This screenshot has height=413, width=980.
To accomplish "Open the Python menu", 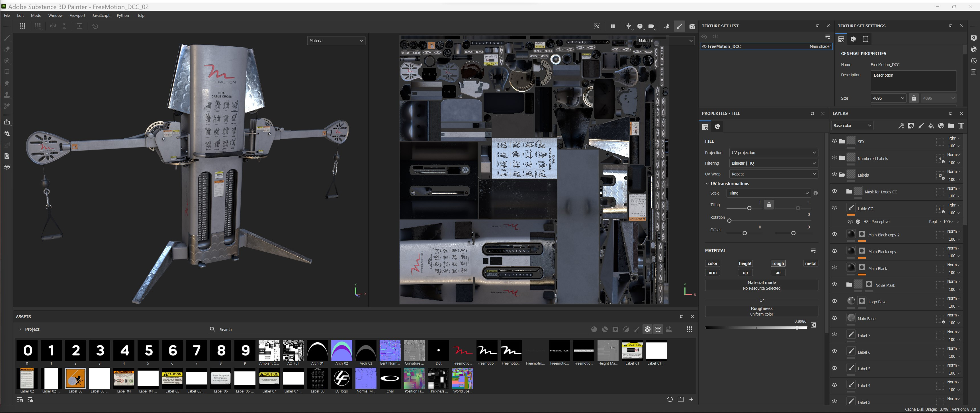I will 122,16.
